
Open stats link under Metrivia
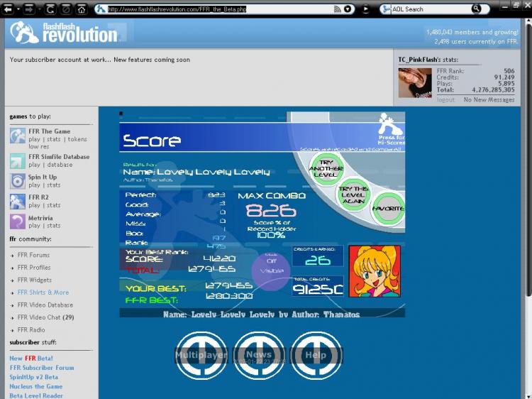coord(54,226)
